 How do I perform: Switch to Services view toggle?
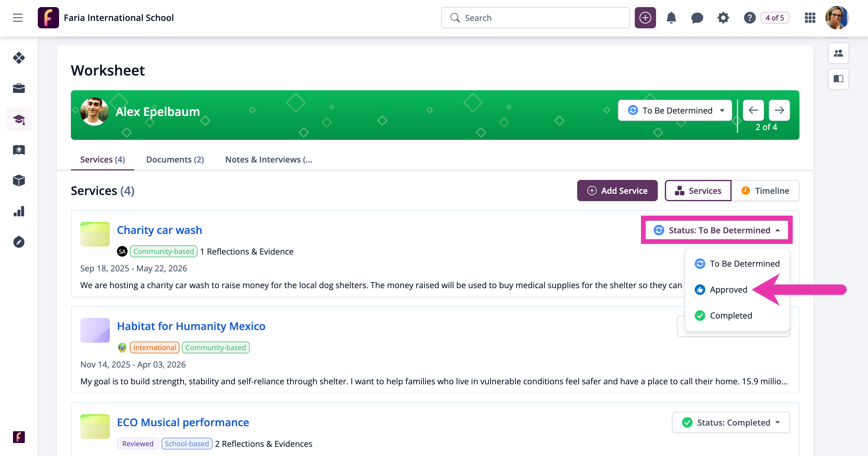(x=698, y=191)
